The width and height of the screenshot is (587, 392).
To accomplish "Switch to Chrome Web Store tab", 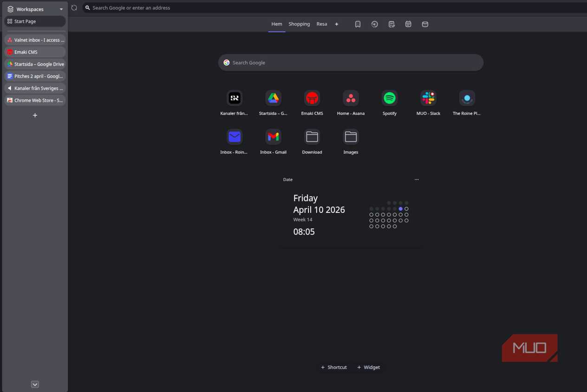I will (x=35, y=100).
